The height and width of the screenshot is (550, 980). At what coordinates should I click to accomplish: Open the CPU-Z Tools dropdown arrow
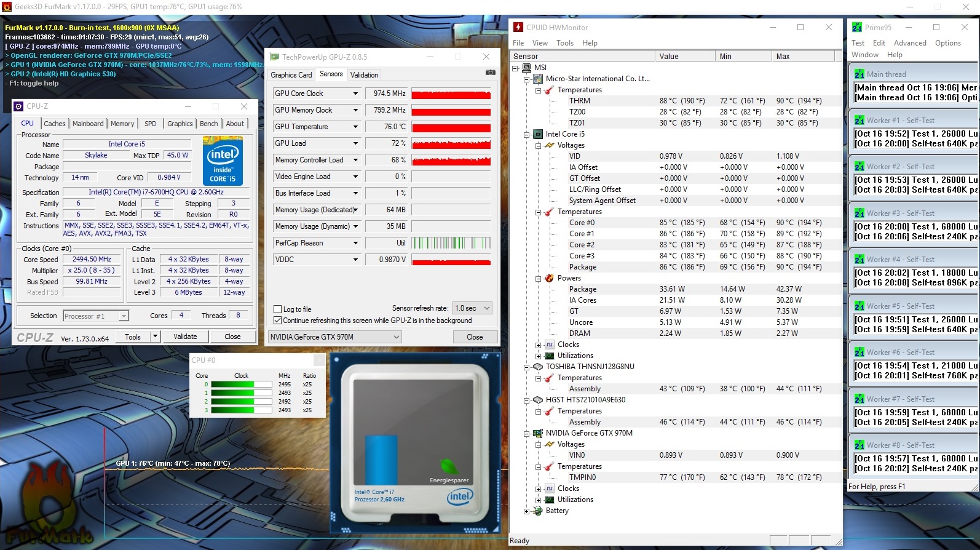tap(155, 337)
